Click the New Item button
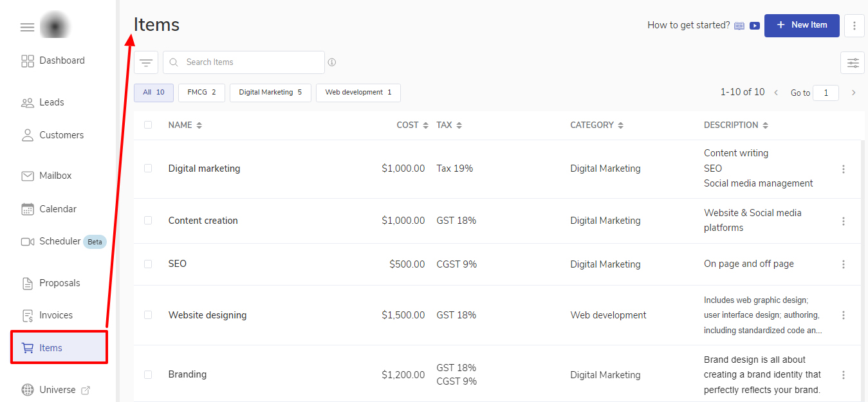 (801, 25)
